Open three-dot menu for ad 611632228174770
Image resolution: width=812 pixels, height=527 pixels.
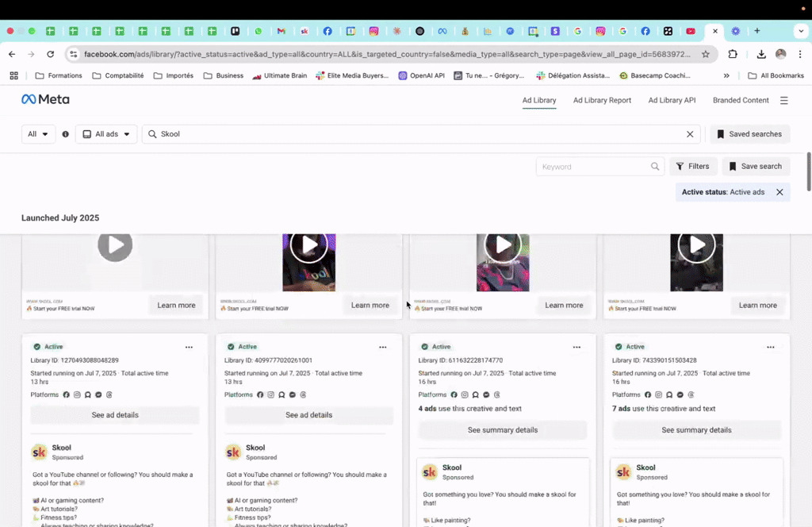576,347
